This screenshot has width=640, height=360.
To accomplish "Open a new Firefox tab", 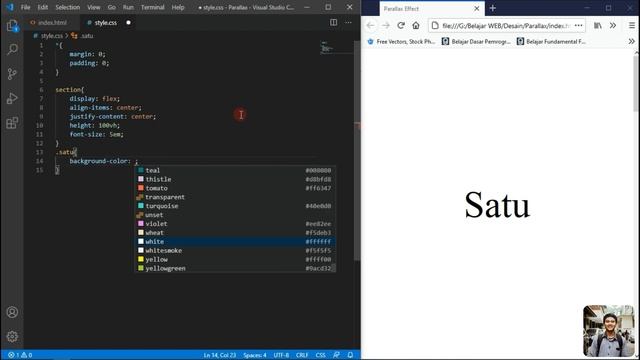I will pyautogui.click(x=493, y=8).
